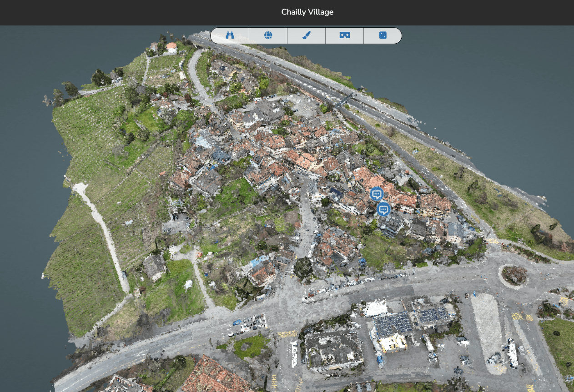The height and width of the screenshot is (392, 574).
Task: Enable VR goggles viewing mode
Action: tap(345, 35)
